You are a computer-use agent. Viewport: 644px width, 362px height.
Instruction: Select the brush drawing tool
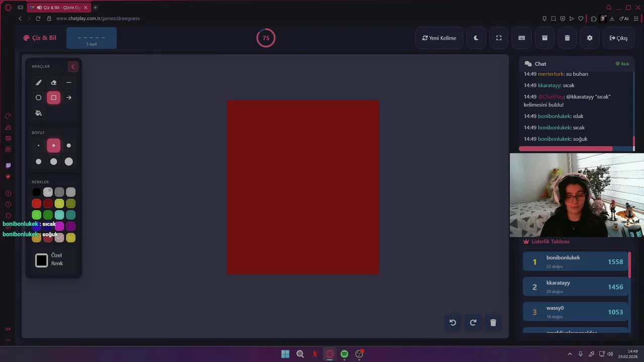click(x=38, y=82)
